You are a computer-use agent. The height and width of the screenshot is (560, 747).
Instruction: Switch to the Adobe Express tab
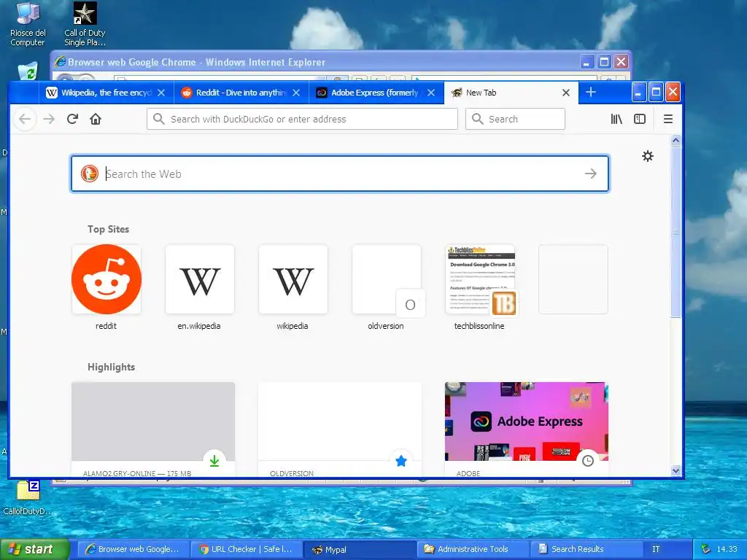click(376, 93)
